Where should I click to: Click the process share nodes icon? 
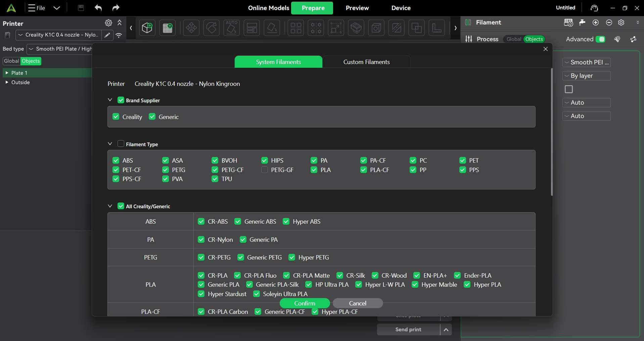[x=633, y=39]
